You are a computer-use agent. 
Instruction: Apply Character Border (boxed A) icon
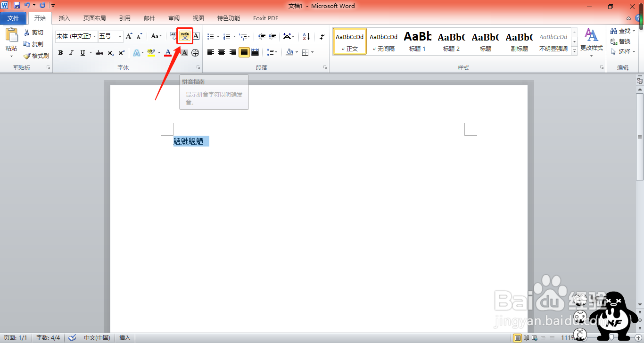tap(196, 36)
